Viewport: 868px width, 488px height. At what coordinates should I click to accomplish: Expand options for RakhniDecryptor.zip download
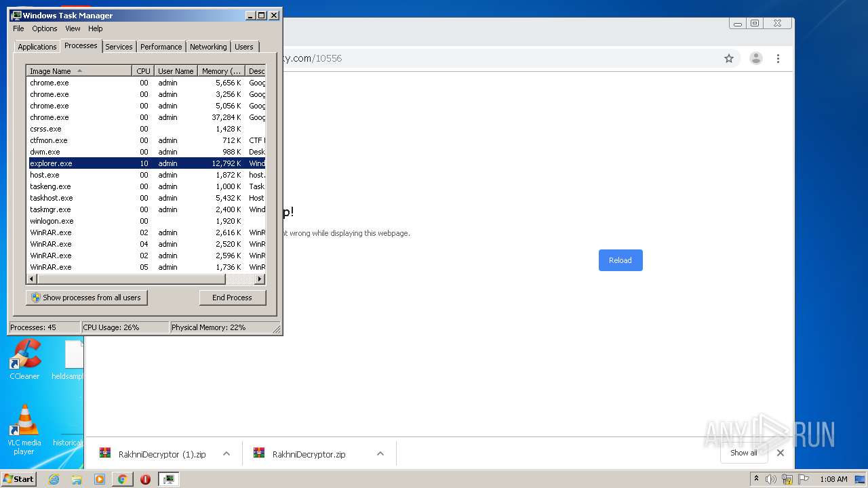point(380,453)
